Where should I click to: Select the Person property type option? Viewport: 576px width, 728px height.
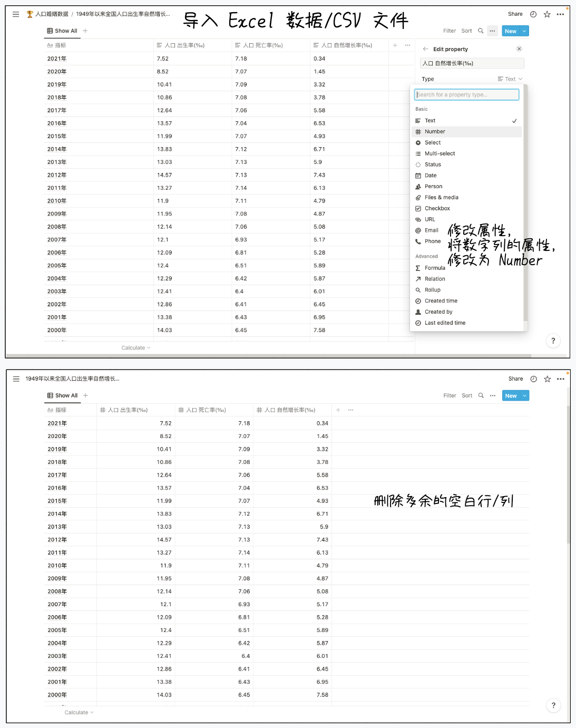[433, 186]
